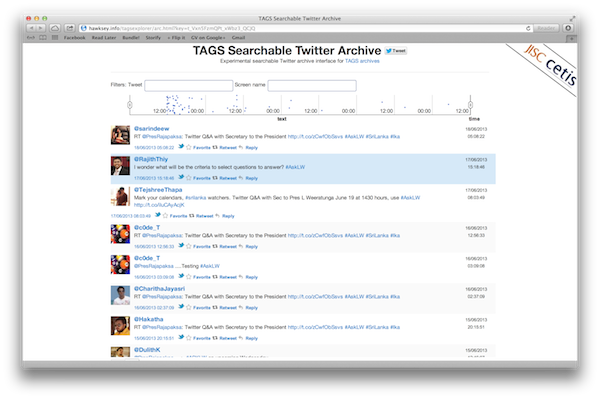Open the 'CV on Google' bookmark dropdown
The height and width of the screenshot is (399, 600).
click(x=208, y=37)
